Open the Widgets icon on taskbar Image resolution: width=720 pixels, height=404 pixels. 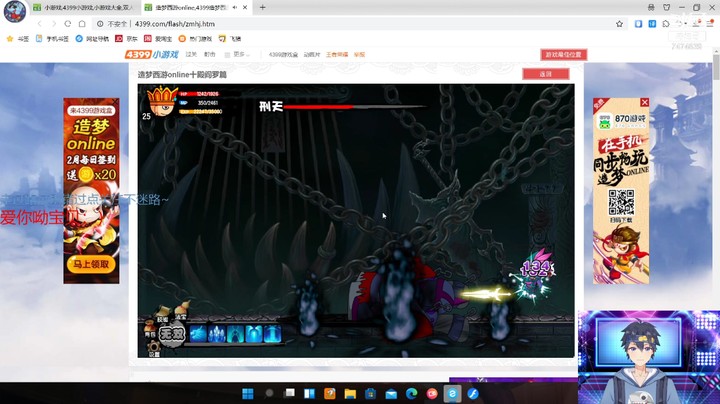click(x=309, y=393)
